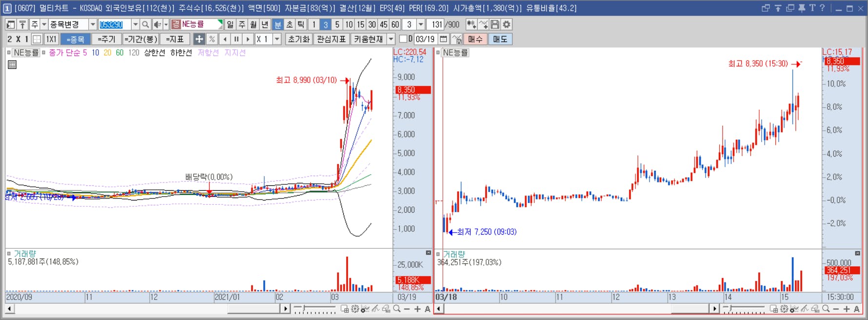The width and height of the screenshot is (868, 320).
Task: Click the T font icon in title bar
Action: [812, 8]
